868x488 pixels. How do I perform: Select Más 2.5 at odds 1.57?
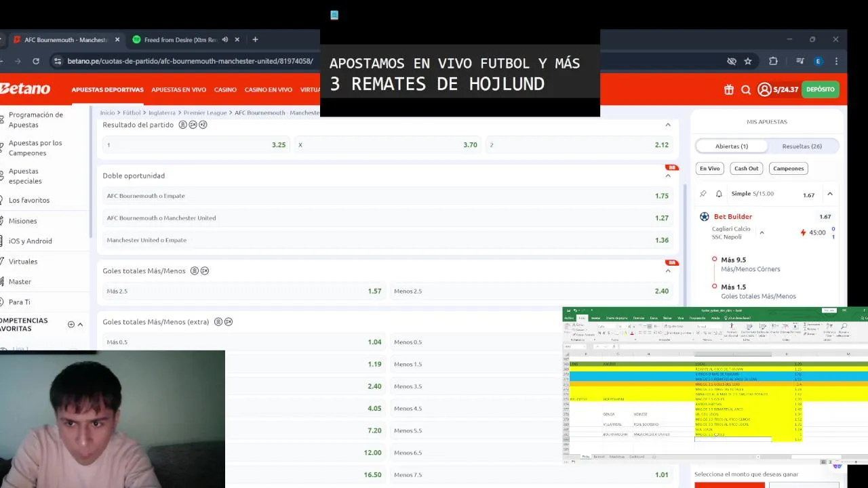point(244,291)
